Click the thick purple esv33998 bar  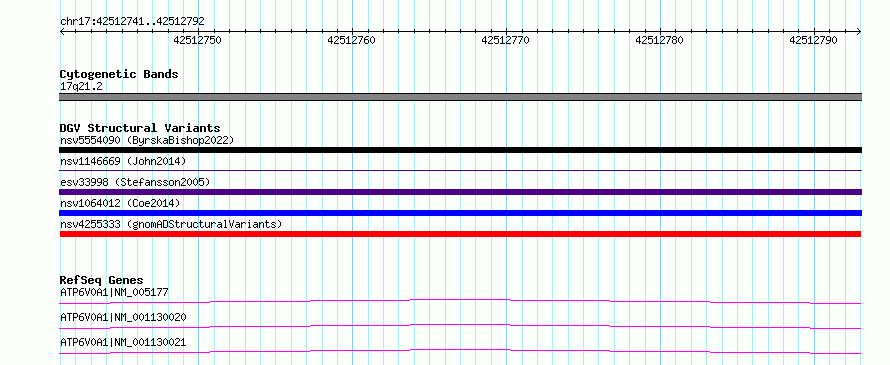point(460,192)
